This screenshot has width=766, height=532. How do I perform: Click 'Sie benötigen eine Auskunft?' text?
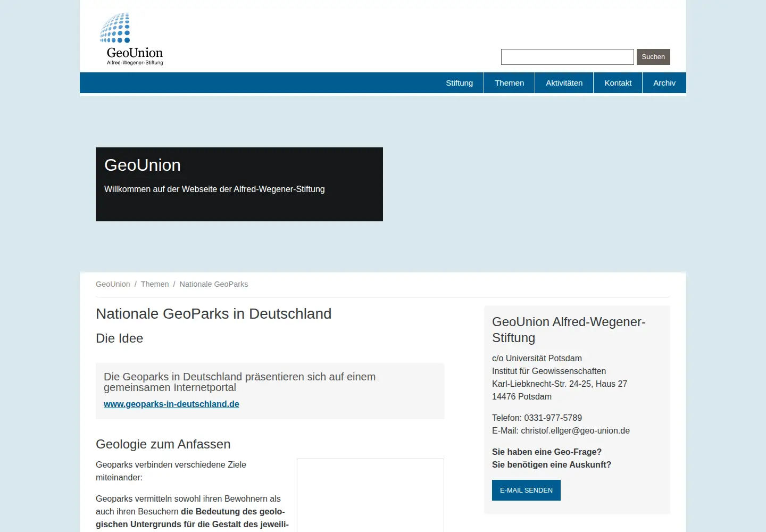pos(552,465)
